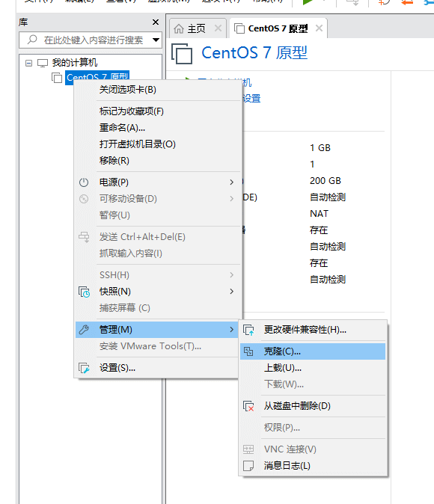Open Snapshot (快照) submenu
The height and width of the screenshot is (504, 434).
tap(158, 292)
